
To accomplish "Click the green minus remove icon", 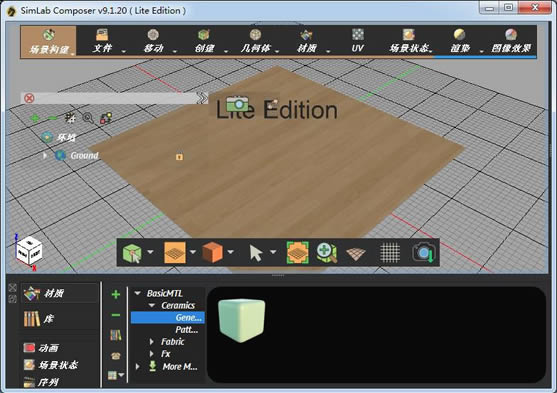I will (116, 315).
